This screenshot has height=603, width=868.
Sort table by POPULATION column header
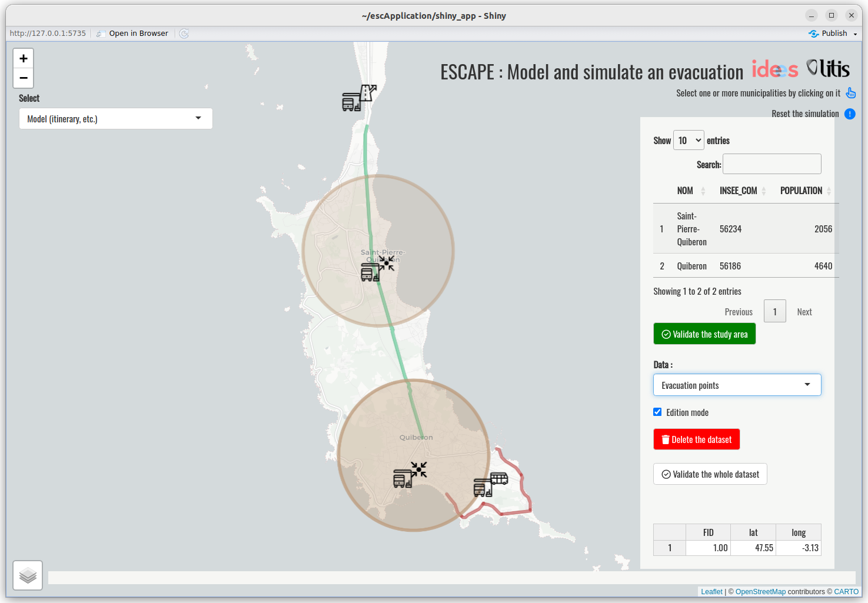[801, 191]
